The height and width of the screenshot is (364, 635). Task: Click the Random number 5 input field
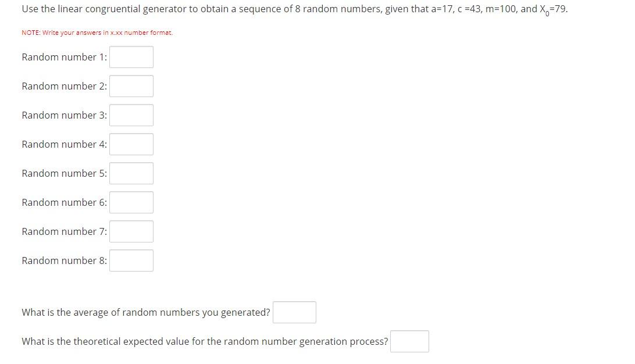[x=131, y=173]
